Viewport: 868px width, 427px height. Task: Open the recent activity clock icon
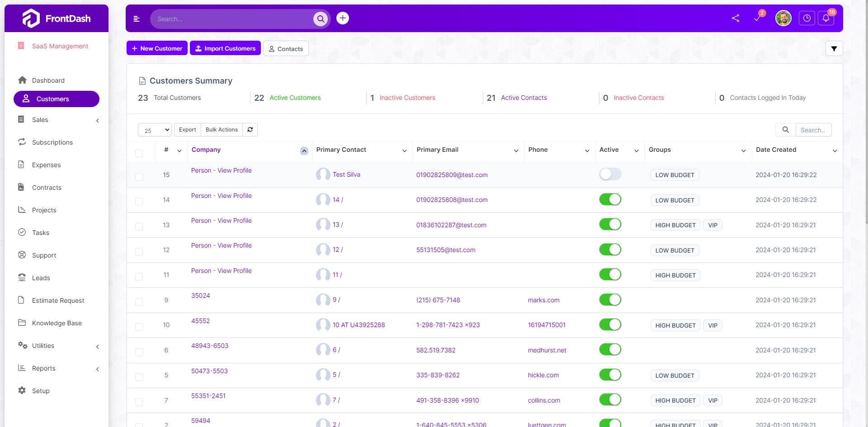pos(807,19)
